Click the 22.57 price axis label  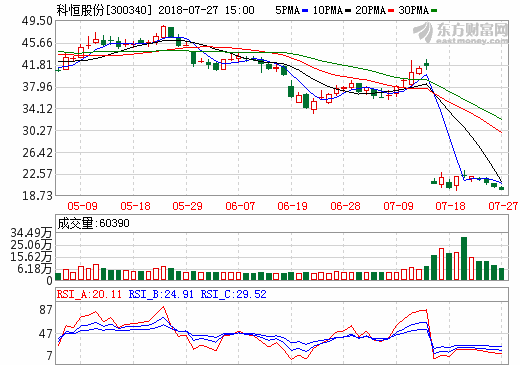[37, 174]
